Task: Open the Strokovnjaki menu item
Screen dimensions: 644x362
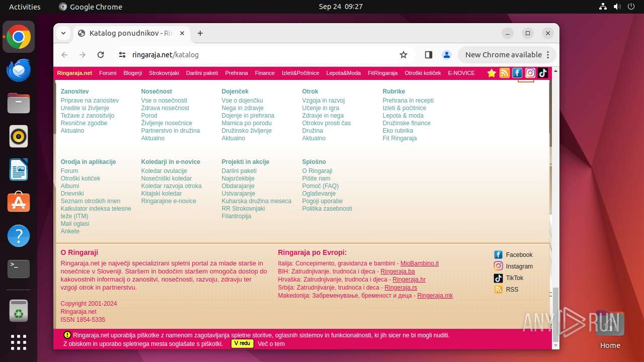Action: (164, 73)
